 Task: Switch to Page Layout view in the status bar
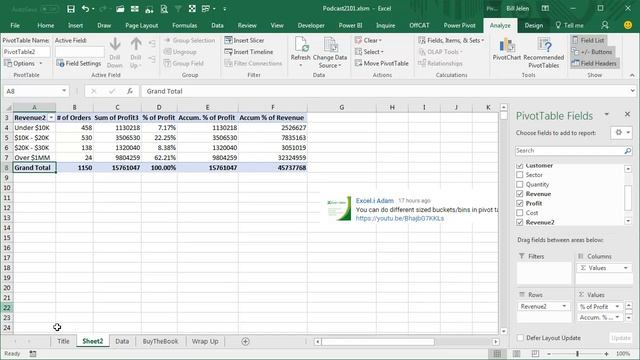516,353
